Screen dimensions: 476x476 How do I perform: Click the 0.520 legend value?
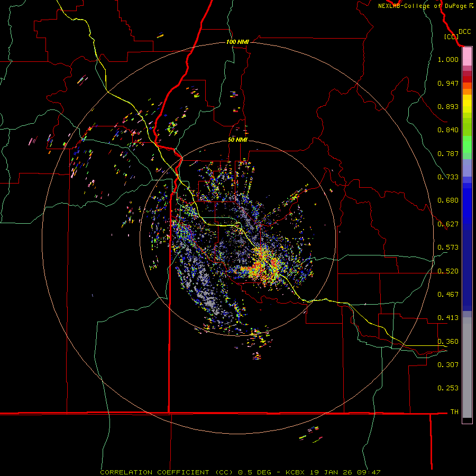click(448, 271)
